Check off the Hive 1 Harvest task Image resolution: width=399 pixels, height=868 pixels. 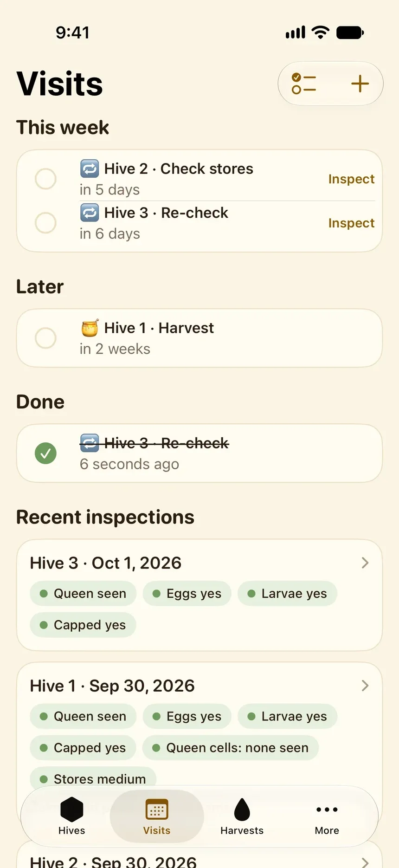point(45,338)
